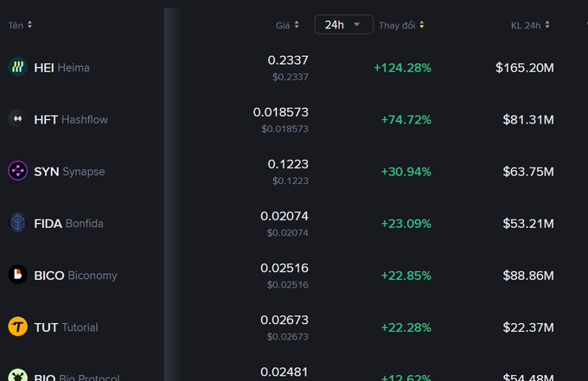Click the +74.72% change value

(x=406, y=119)
